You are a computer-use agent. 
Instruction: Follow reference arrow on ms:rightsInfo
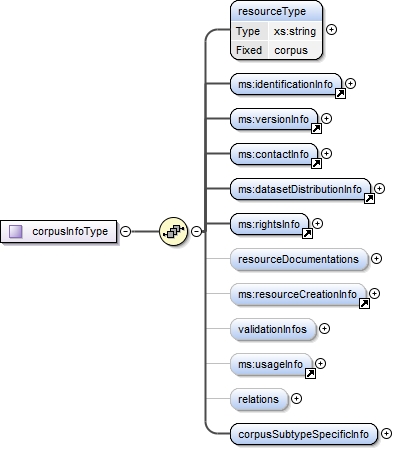click(x=307, y=234)
